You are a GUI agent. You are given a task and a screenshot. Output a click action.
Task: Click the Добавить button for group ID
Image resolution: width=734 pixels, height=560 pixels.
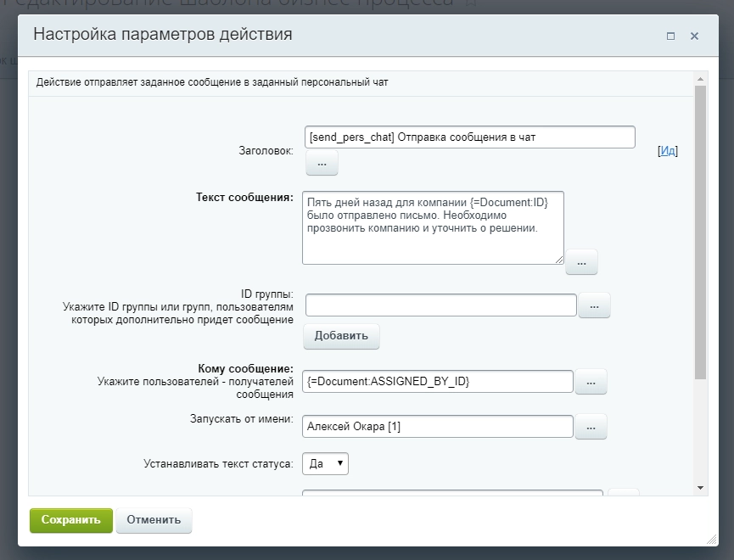click(x=341, y=336)
